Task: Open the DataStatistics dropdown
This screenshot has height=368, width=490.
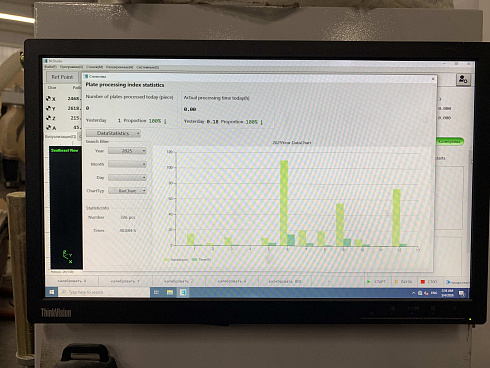Action: tap(113, 133)
